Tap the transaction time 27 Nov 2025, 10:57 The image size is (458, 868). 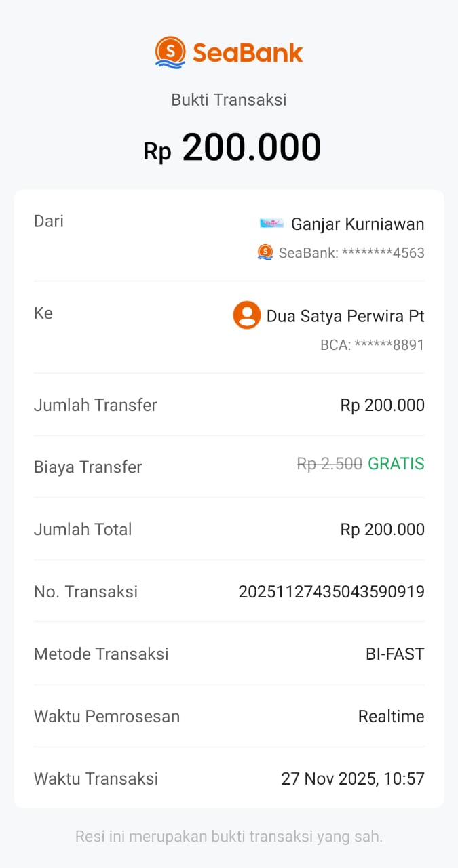click(x=353, y=778)
